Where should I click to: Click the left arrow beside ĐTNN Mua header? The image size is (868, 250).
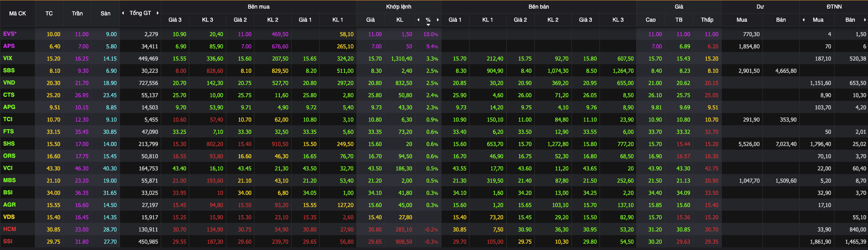tap(804, 20)
